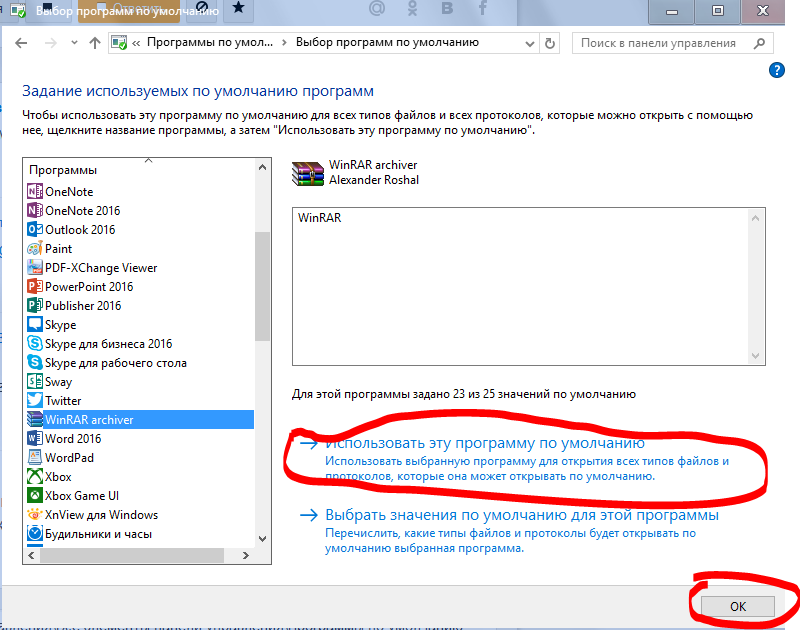
Task: Click the PowerPoint 2016 icon
Action: point(35,286)
